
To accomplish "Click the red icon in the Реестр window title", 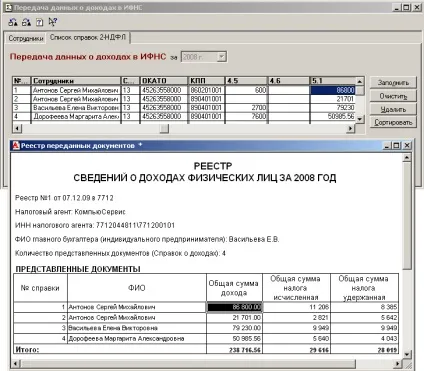I will coord(16,145).
